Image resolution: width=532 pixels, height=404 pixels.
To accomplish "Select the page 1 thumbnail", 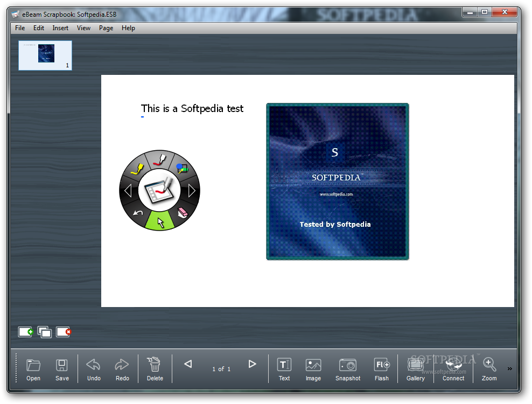I will point(45,55).
